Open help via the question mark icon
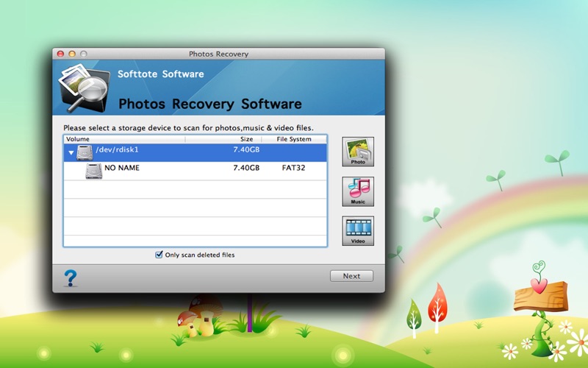588x368 pixels. [70, 278]
